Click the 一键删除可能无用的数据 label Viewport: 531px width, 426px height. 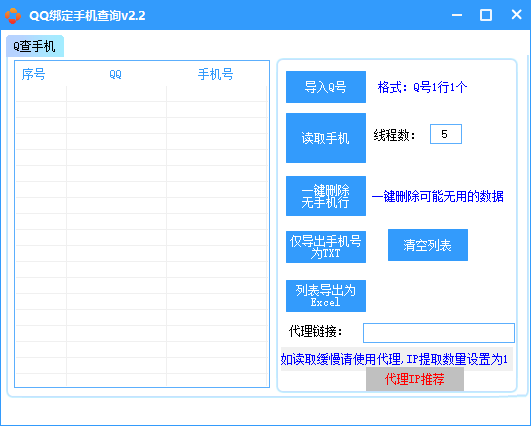[x=438, y=196]
